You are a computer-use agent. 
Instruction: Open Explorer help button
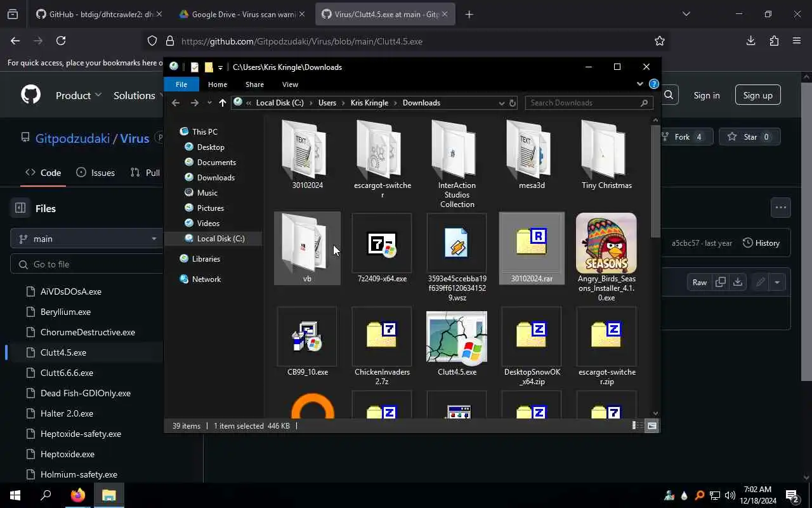654,84
